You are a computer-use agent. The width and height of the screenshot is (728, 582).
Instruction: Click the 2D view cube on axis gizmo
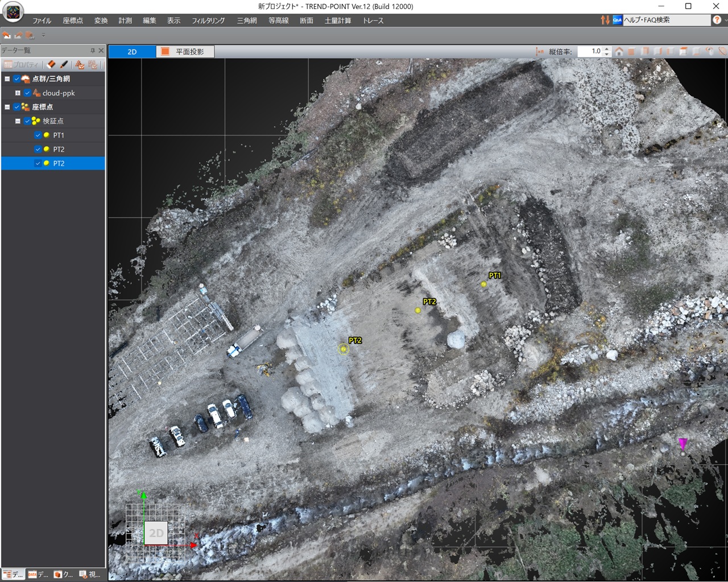tap(156, 533)
